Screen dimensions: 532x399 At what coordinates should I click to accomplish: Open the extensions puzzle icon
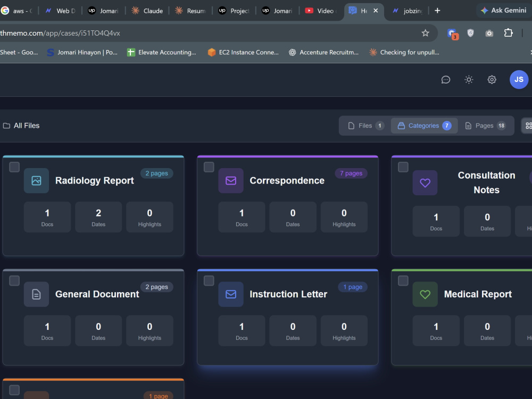coord(508,33)
